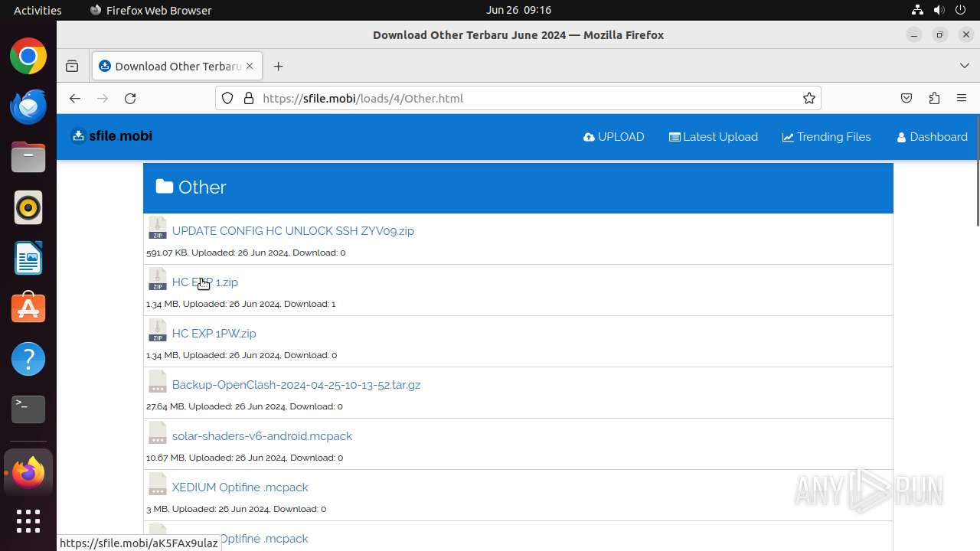
Task: Click the page vertical scrollbar
Action: [x=977, y=171]
